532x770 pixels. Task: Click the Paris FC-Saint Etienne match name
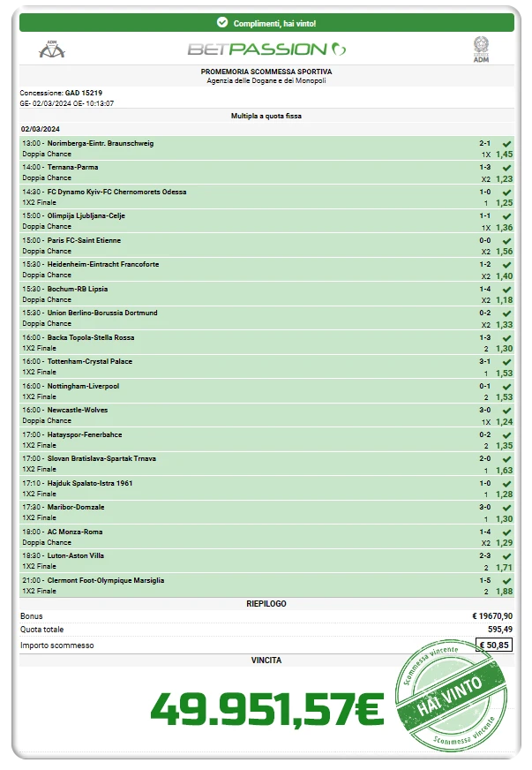pos(84,240)
